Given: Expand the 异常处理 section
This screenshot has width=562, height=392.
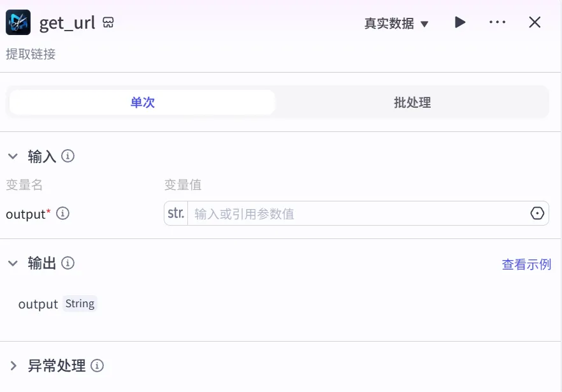Looking at the screenshot, I should point(13,366).
